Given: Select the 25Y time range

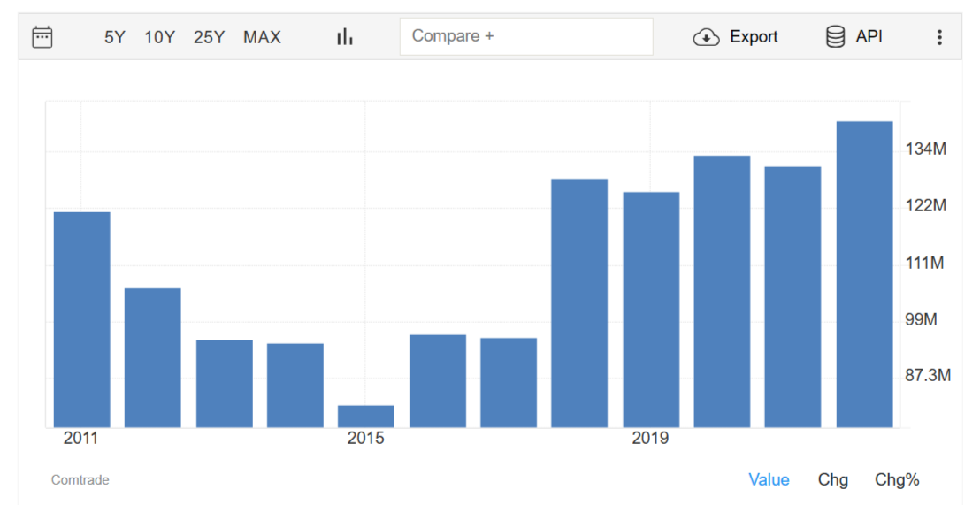Looking at the screenshot, I should 209,37.
